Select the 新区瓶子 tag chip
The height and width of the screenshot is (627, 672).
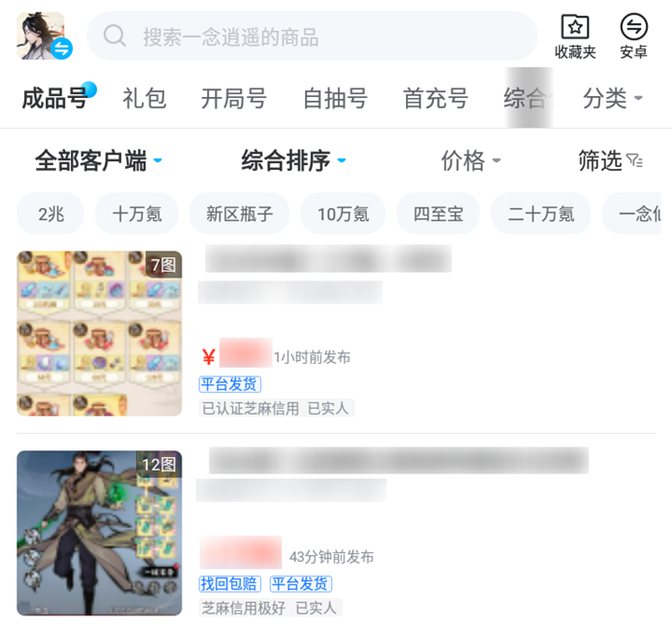tap(239, 213)
